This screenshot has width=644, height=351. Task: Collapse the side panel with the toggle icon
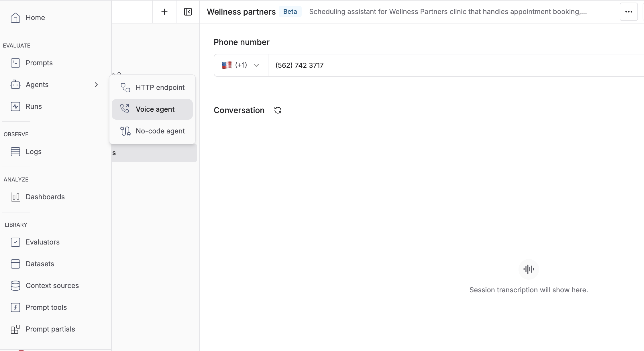point(188,12)
